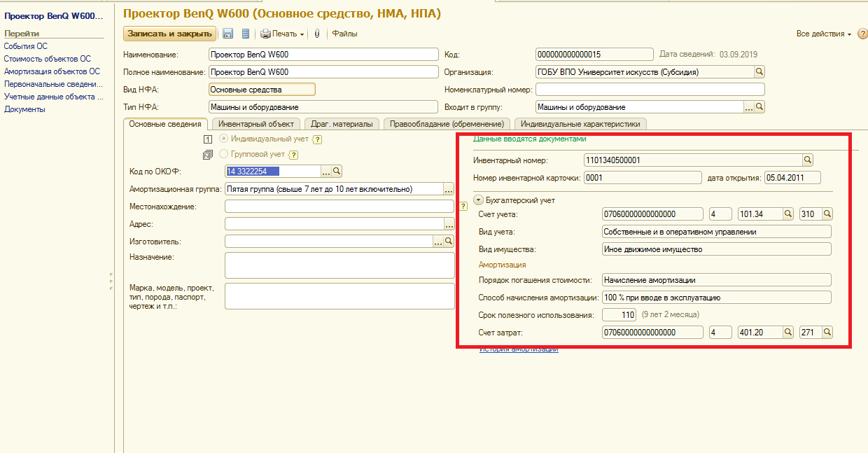
Task: Click Способ начисления амортизации field
Action: (717, 298)
